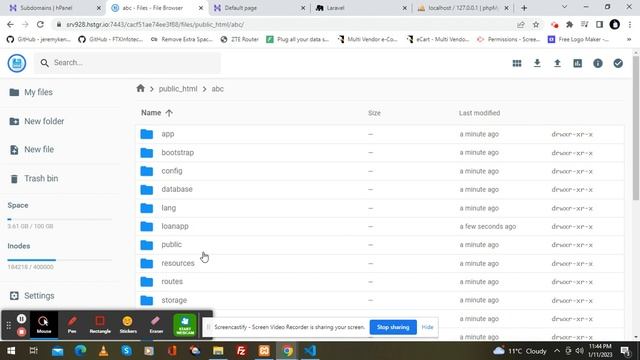This screenshot has width=640, height=360.
Task: Sort files by Name column header
Action: [157, 113]
